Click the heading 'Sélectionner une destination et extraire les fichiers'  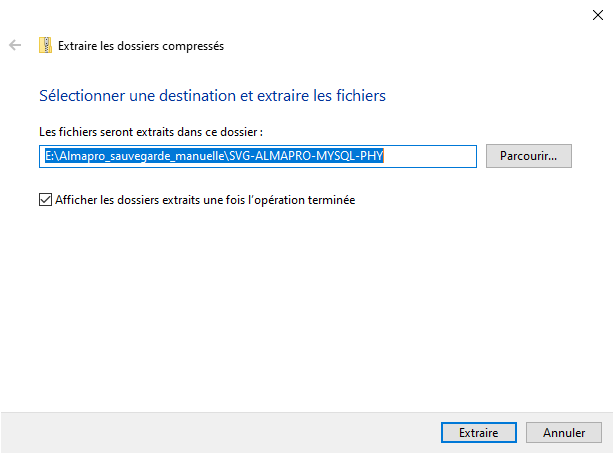212,96
